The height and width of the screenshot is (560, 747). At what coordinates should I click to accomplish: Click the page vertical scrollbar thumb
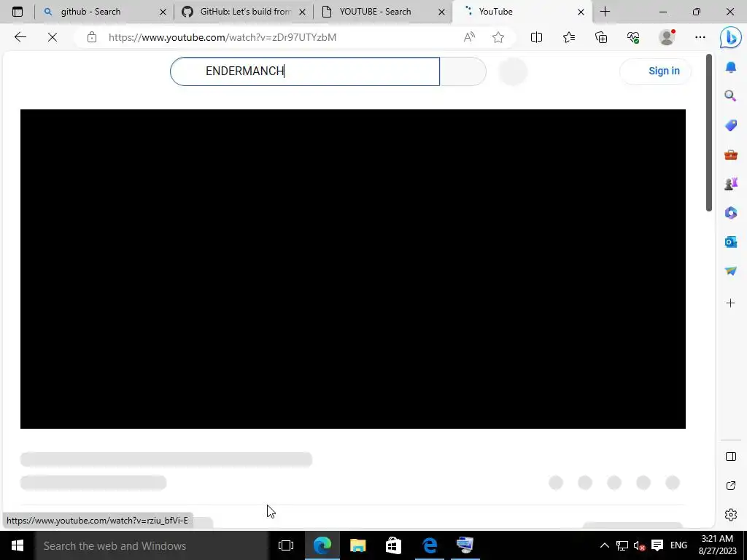[709, 133]
